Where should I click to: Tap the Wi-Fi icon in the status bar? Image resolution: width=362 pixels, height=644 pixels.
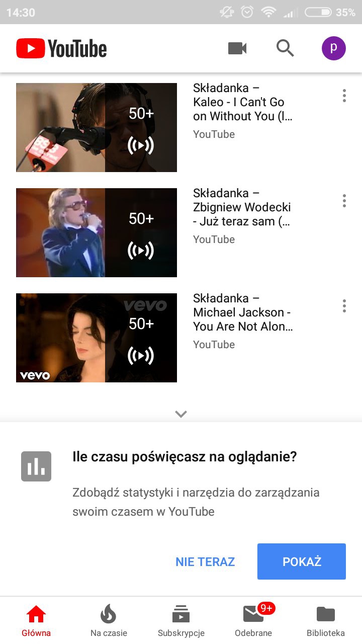(x=269, y=12)
